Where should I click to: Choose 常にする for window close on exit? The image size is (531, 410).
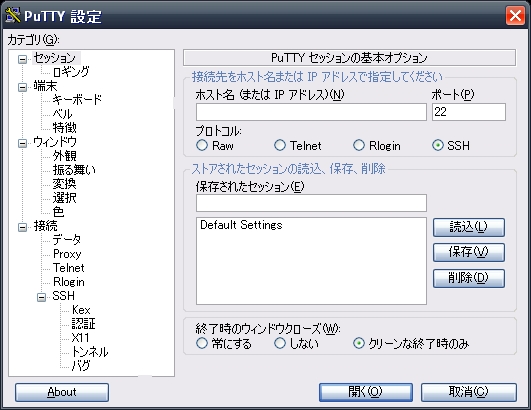(202, 343)
